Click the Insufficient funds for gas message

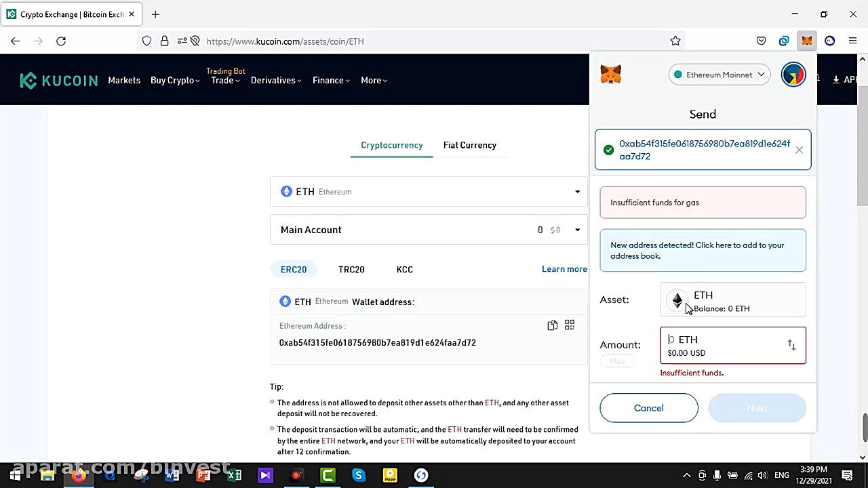(x=703, y=203)
